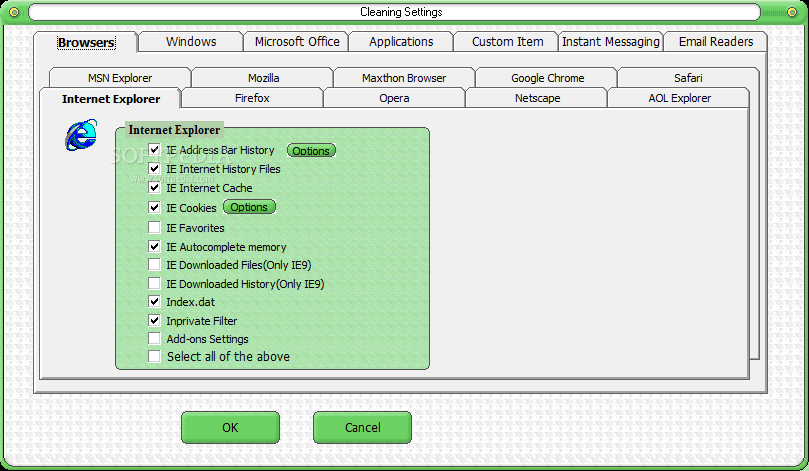Select the Applications tab

(x=401, y=42)
